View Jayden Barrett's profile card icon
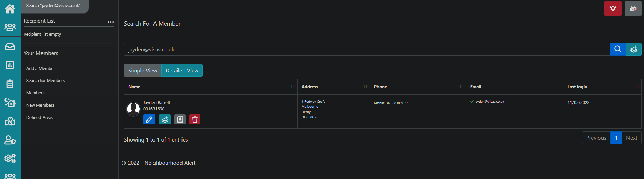Screen dimensions: 644x179 coord(180,119)
